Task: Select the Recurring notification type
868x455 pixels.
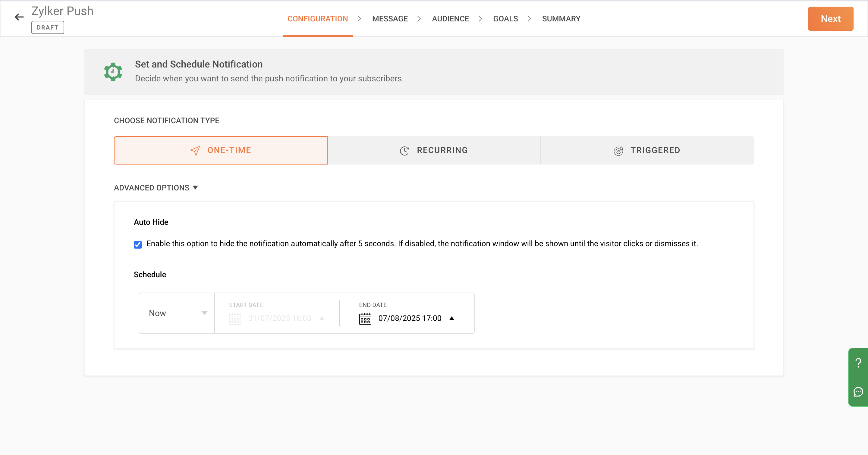Action: click(x=434, y=150)
